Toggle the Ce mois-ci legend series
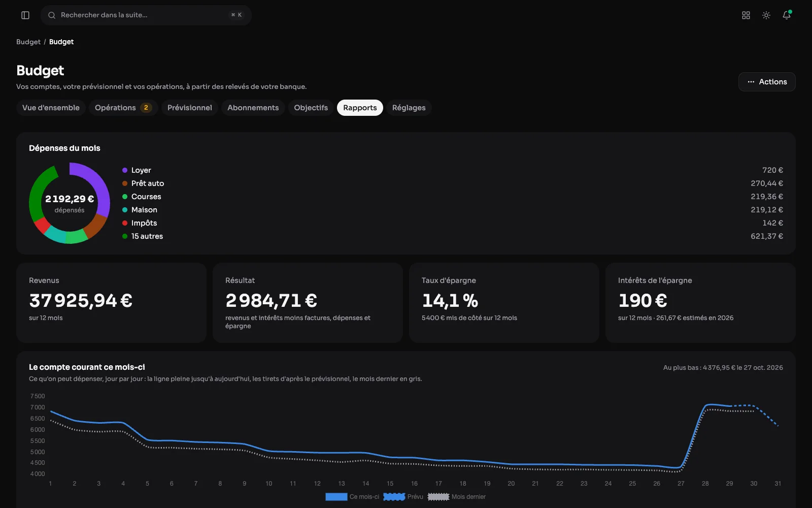 point(352,497)
